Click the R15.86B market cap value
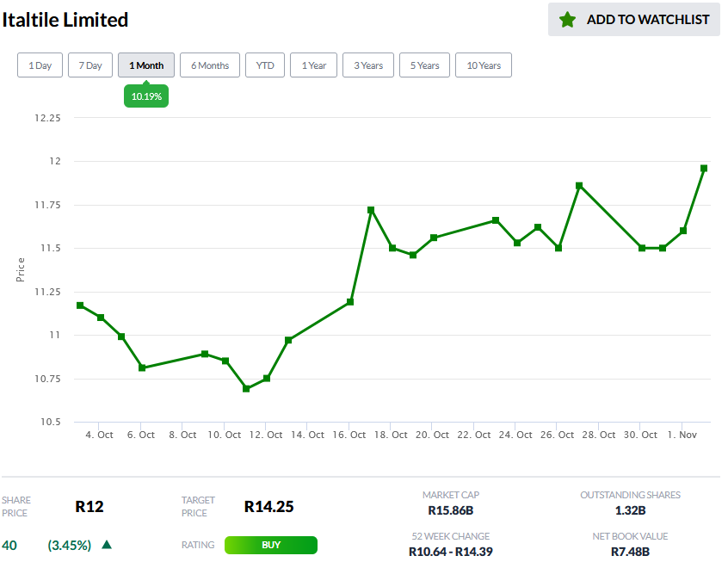Viewport: 728px width, 562px height. 450,510
